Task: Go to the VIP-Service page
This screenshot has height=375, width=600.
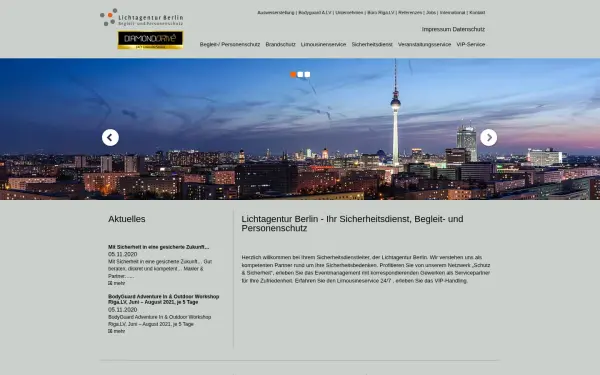Action: click(471, 44)
